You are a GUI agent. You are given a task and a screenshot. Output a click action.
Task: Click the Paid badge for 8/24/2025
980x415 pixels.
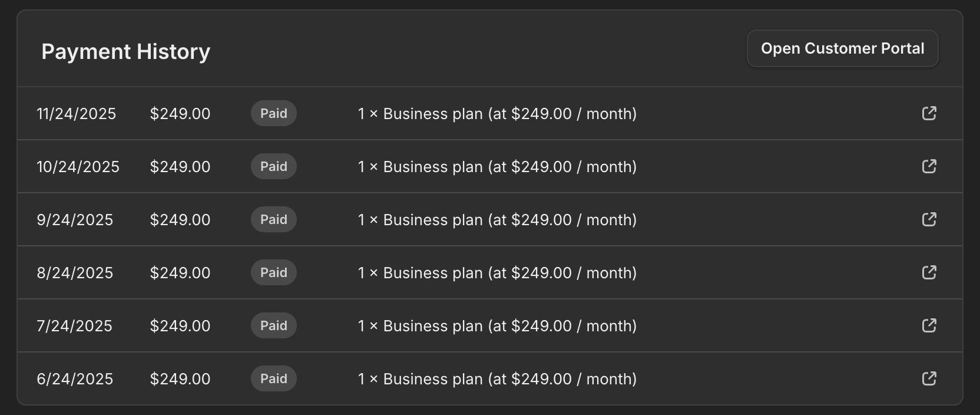click(274, 272)
